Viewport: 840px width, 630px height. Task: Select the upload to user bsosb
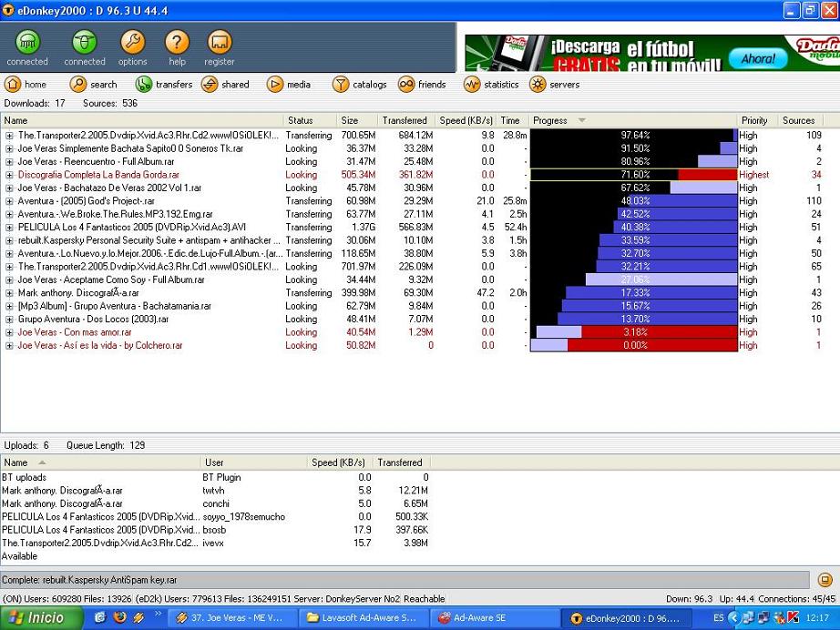click(x=215, y=530)
